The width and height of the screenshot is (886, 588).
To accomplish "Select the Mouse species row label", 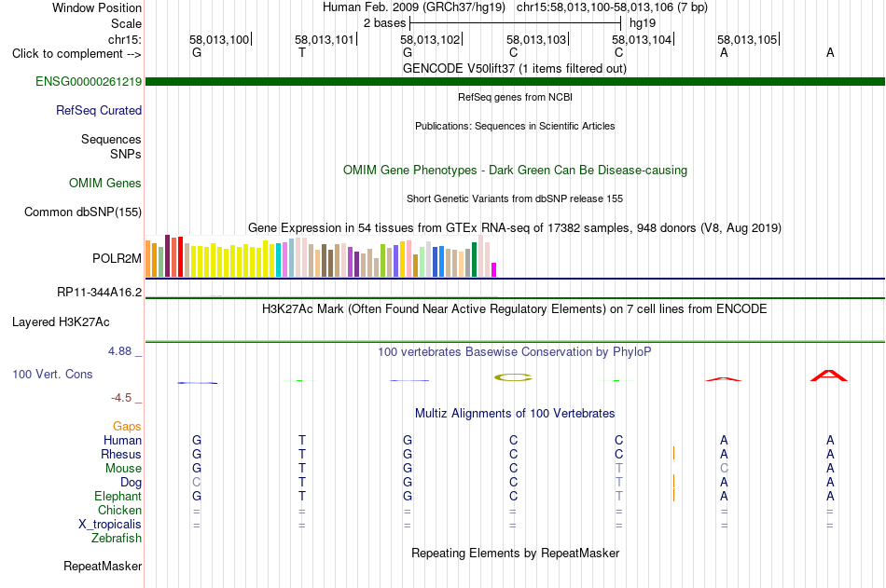I will pos(124,468).
